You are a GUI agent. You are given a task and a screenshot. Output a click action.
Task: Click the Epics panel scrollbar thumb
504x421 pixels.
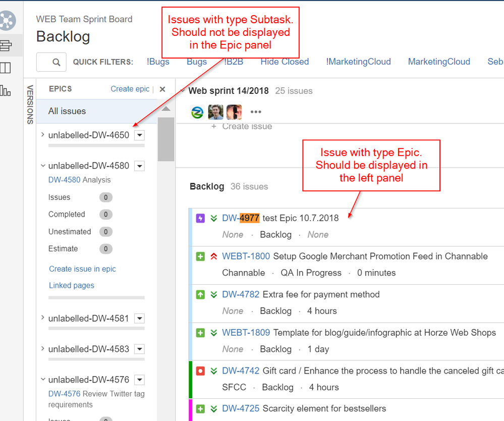(166, 139)
